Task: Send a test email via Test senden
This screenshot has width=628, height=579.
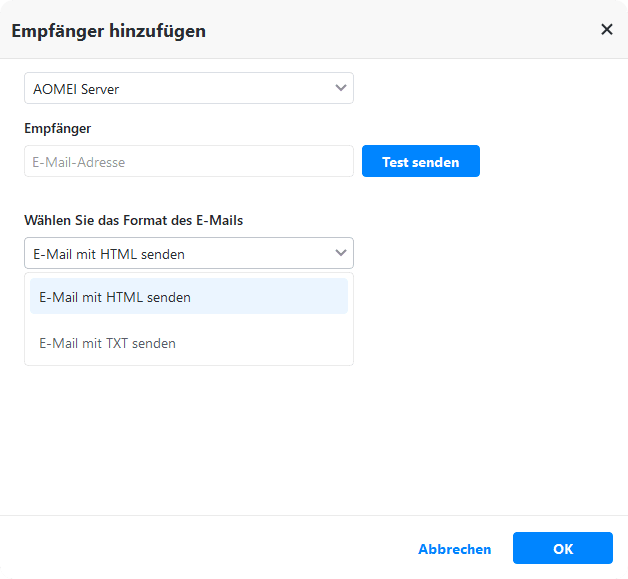Action: (420, 162)
